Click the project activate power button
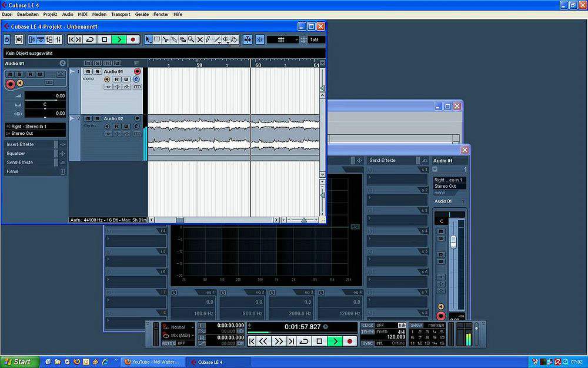The width and height of the screenshot is (588, 368). click(7, 39)
